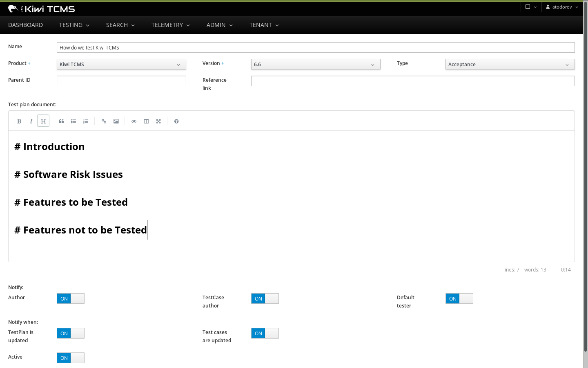This screenshot has height=368, width=588.
Task: Open the Product dropdown showing Kiwi TCMS
Action: (x=121, y=64)
